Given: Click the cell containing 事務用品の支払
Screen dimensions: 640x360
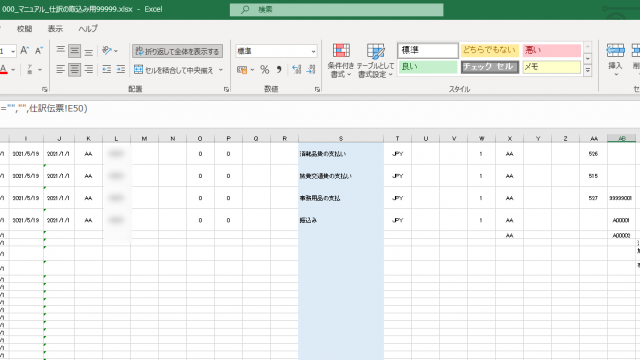Looking at the screenshot, I should click(x=341, y=198).
